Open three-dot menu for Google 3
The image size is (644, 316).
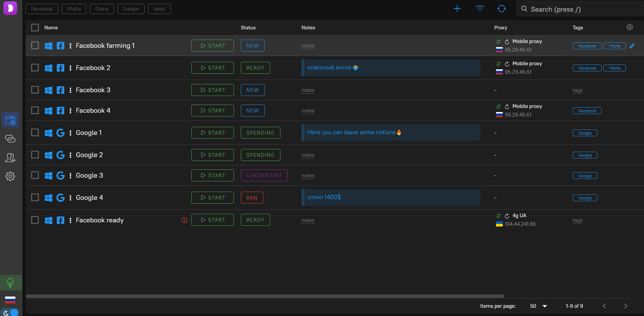tap(70, 176)
